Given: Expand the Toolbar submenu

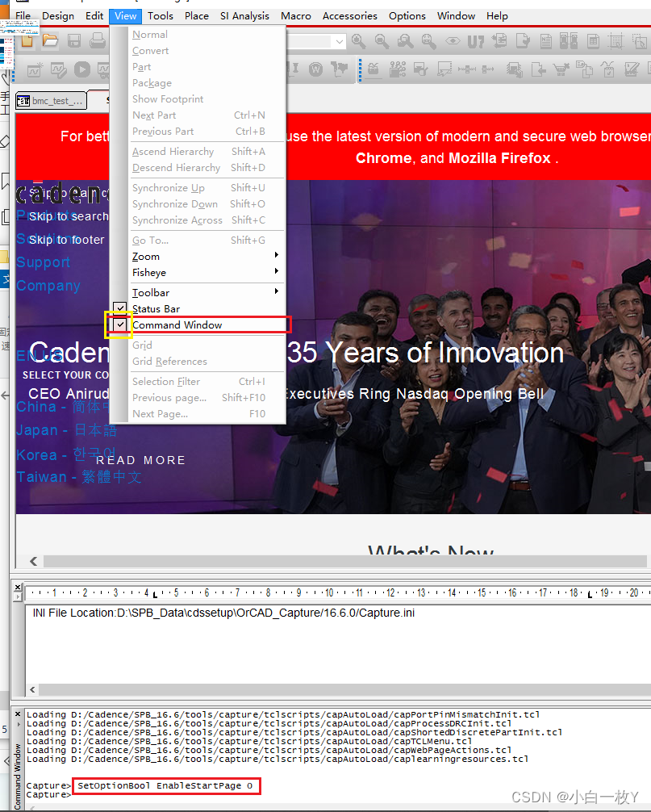Looking at the screenshot, I should 150,292.
